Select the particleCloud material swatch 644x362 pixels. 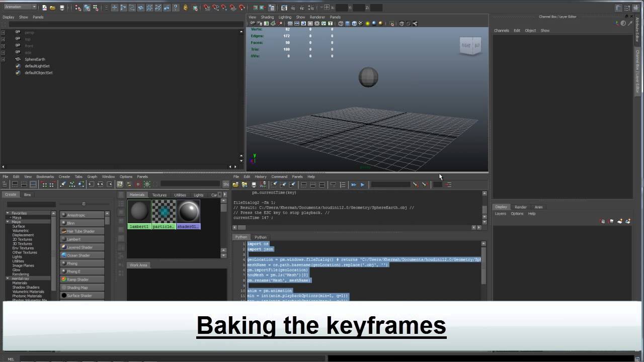click(x=164, y=214)
